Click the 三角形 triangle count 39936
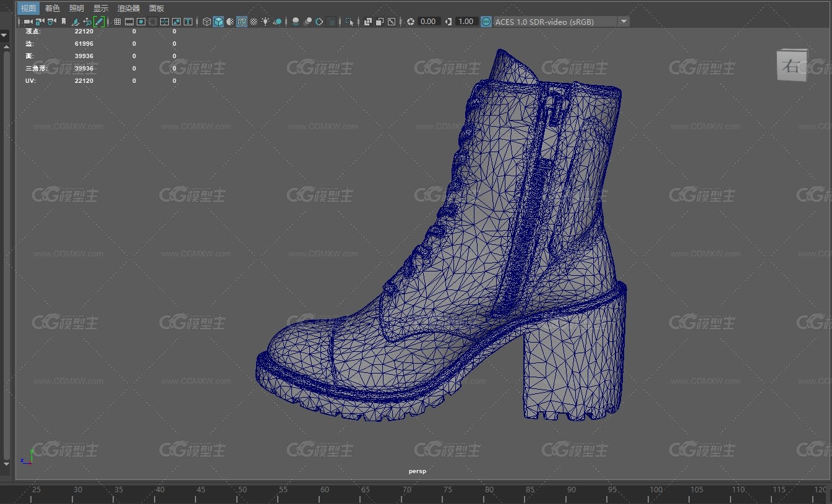The height and width of the screenshot is (504, 832). [84, 69]
